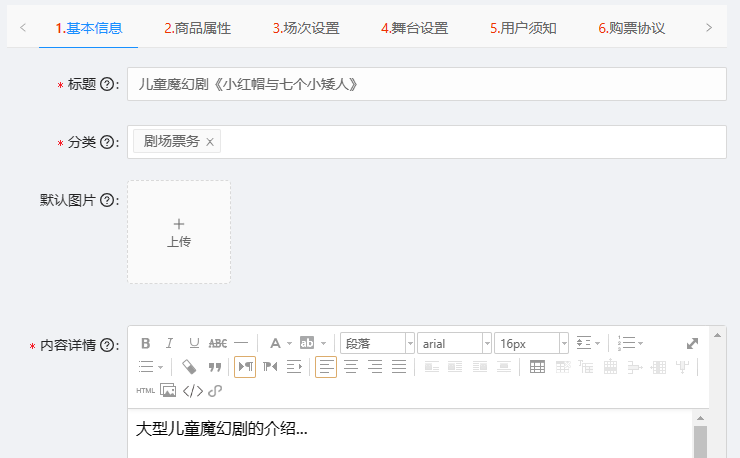Align paragraph text to the right
The image size is (740, 458).
375,367
